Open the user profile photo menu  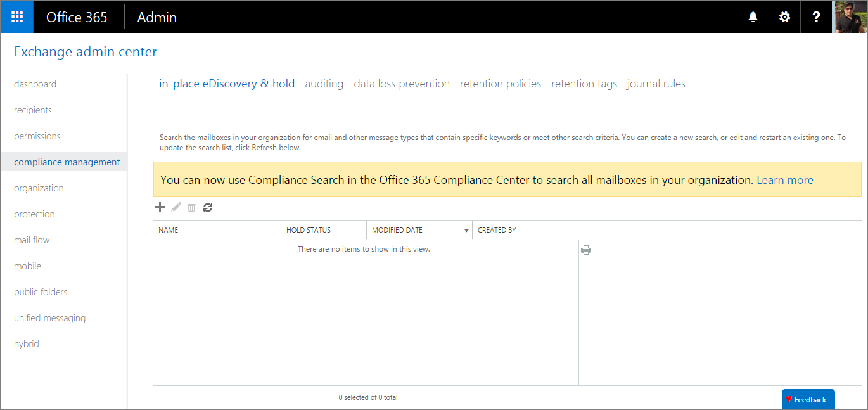(850, 17)
